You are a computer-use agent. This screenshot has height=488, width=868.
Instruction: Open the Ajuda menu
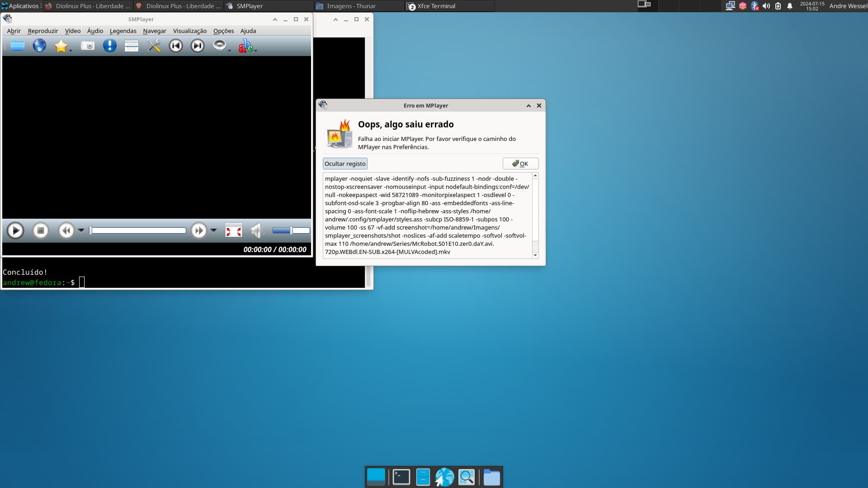point(248,31)
